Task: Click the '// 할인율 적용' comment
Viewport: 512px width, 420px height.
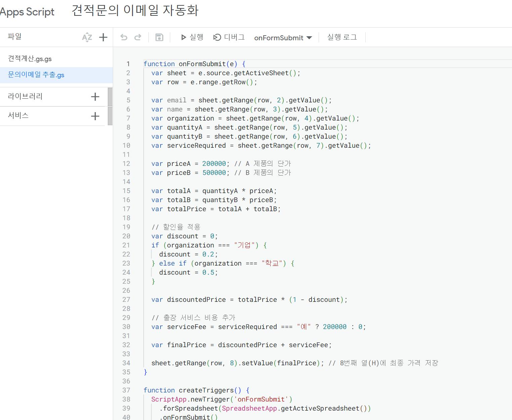Action: 176,227
